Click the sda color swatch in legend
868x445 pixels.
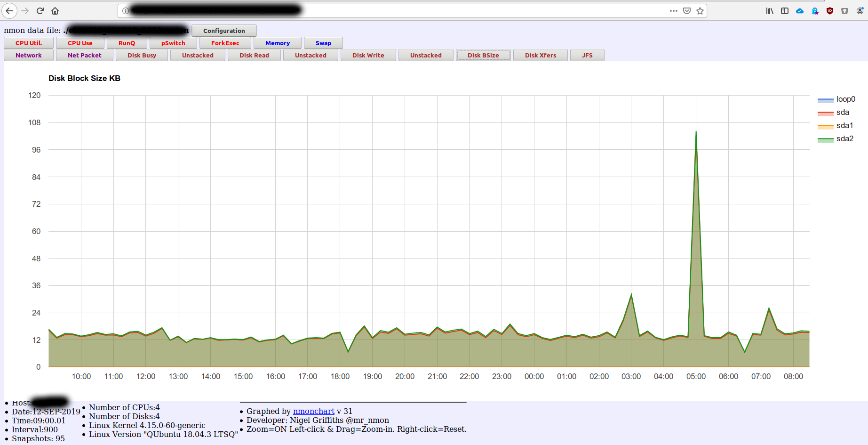point(825,113)
